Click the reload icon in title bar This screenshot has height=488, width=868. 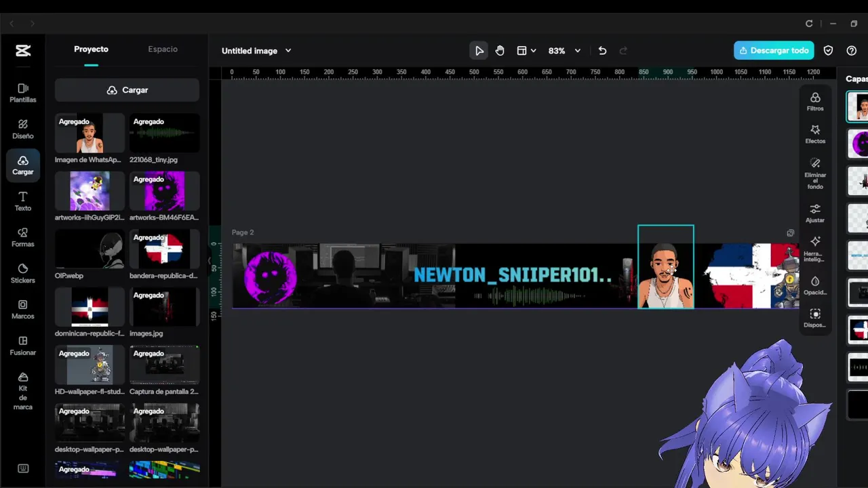(x=809, y=24)
